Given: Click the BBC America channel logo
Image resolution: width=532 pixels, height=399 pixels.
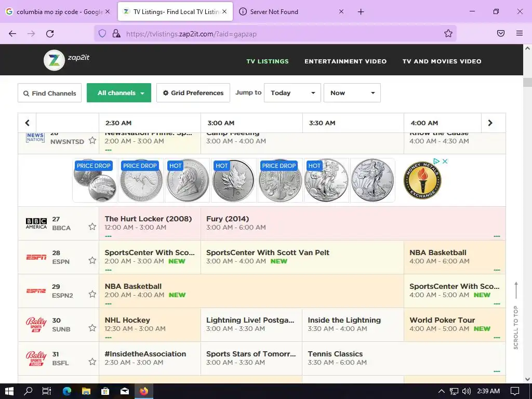Looking at the screenshot, I should click(x=36, y=223).
